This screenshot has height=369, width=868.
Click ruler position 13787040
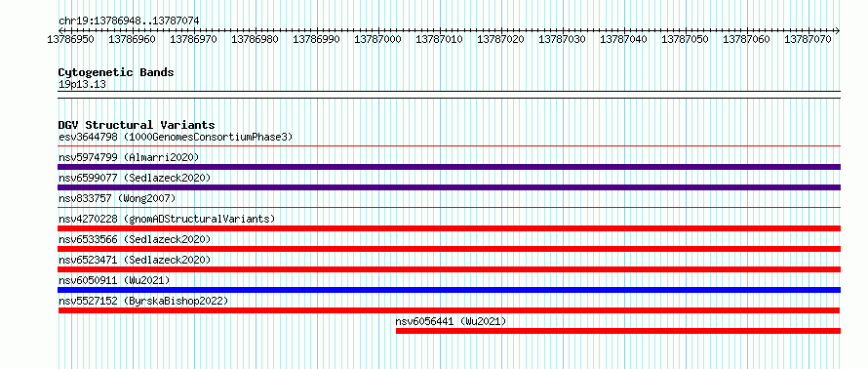[623, 39]
